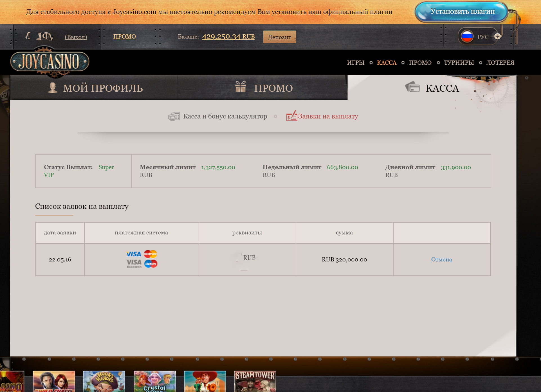Viewport: 541px width, 392px height.
Task: Select Игры in the top menu
Action: pos(355,63)
